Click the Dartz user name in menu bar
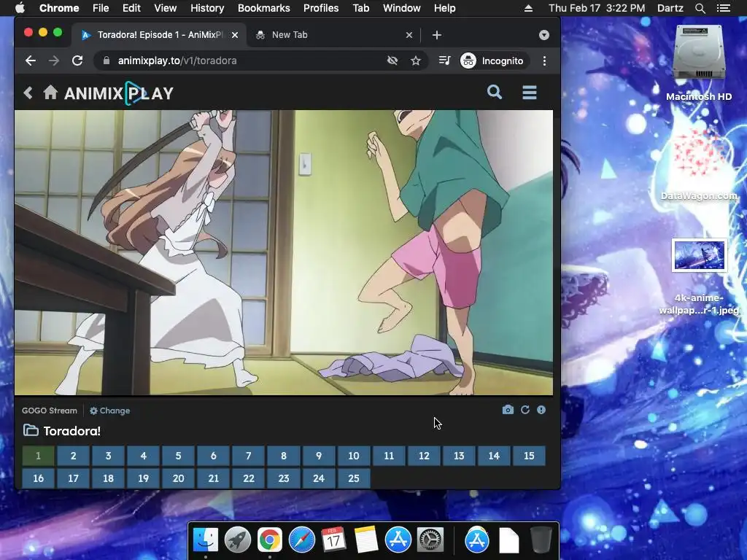 [670, 8]
